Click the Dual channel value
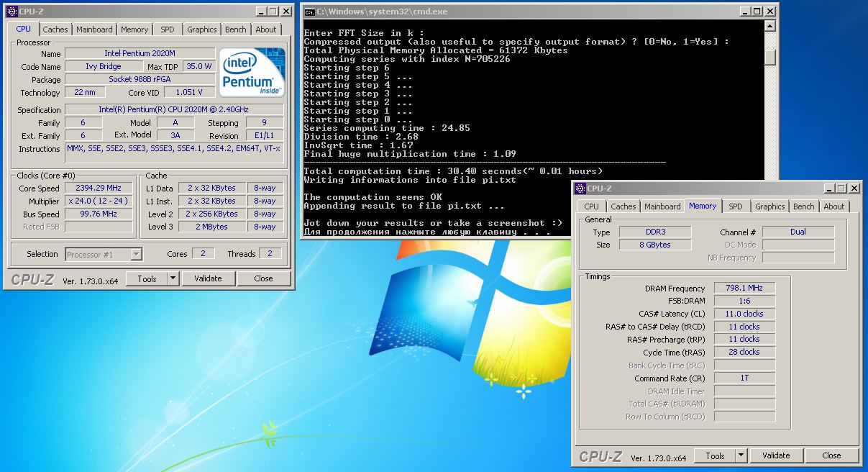Screen dimensions: 868x472 [798, 232]
